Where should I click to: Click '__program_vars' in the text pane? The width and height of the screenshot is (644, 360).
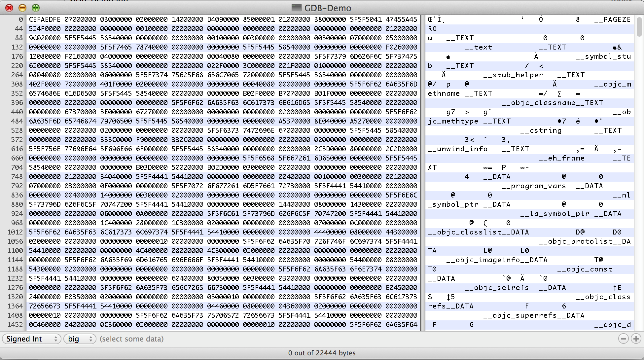pyautogui.click(x=533, y=186)
